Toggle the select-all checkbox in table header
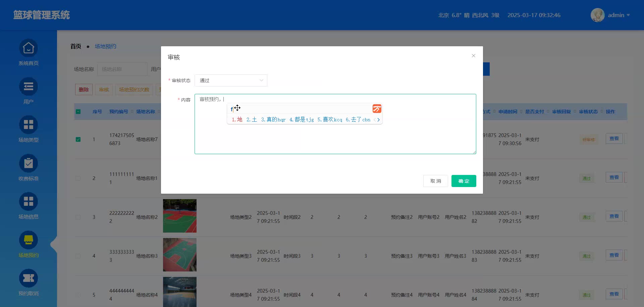 tap(78, 112)
